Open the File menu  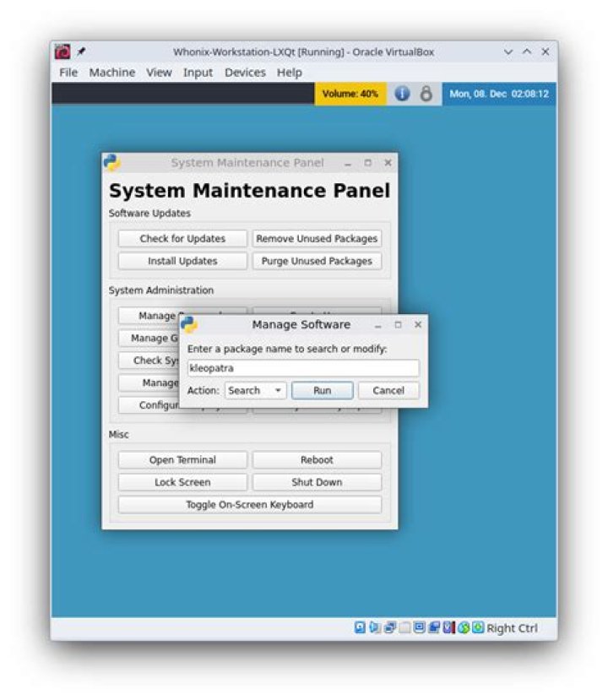(68, 73)
